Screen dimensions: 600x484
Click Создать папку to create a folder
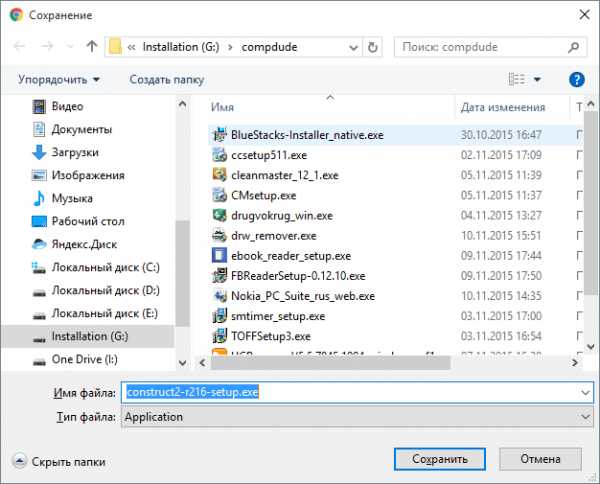click(166, 80)
